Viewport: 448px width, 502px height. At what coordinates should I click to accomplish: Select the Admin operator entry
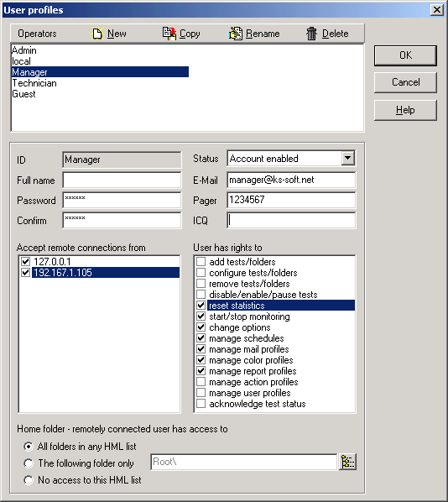point(24,50)
